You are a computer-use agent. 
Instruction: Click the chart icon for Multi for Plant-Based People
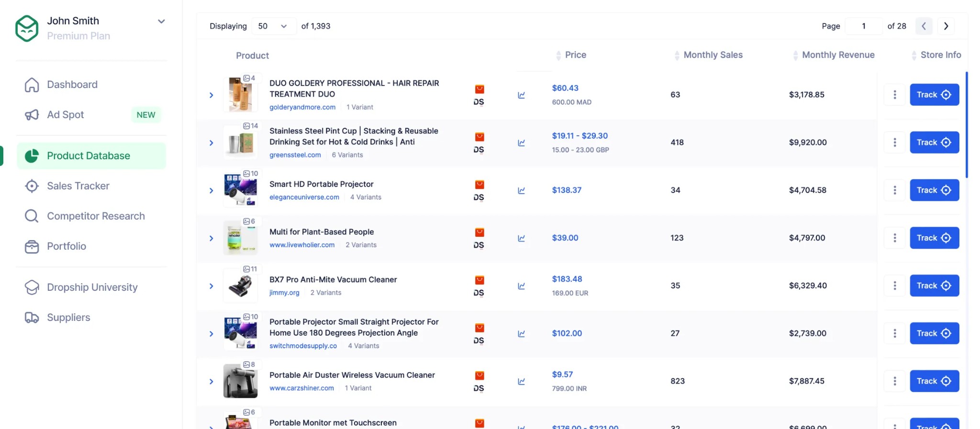point(521,238)
